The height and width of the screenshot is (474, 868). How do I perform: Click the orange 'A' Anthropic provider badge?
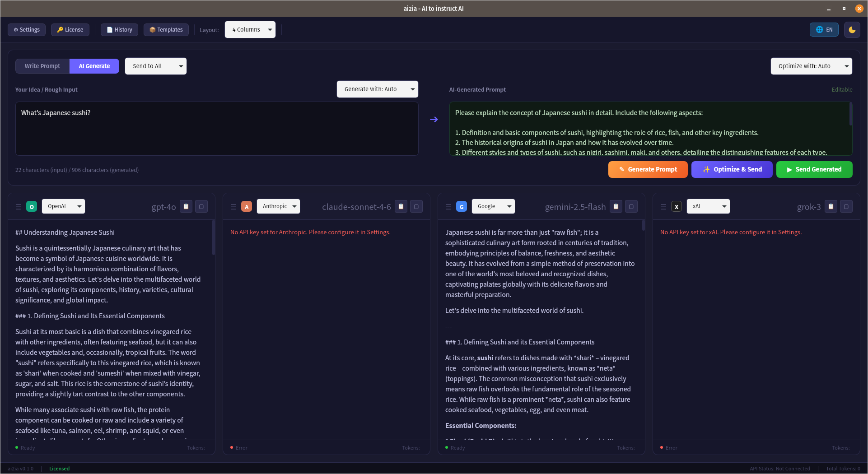(x=247, y=206)
